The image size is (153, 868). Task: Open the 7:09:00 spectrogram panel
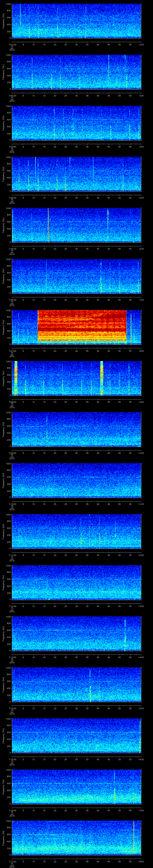[76, 429]
